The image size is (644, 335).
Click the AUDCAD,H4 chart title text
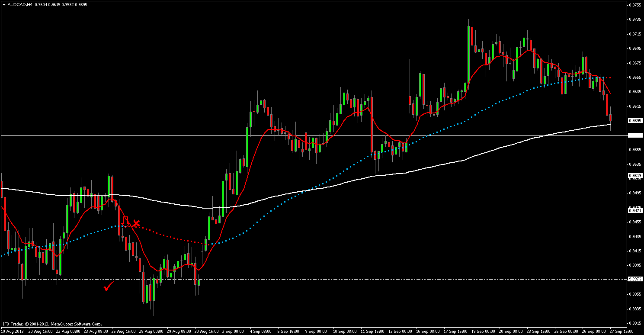[x=19, y=5]
